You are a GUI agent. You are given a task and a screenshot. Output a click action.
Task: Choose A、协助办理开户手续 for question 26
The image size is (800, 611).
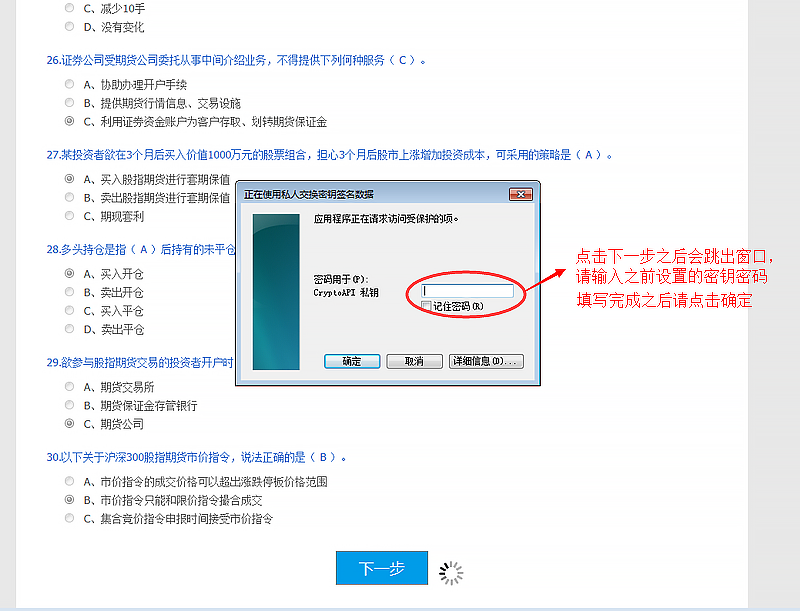(69, 84)
